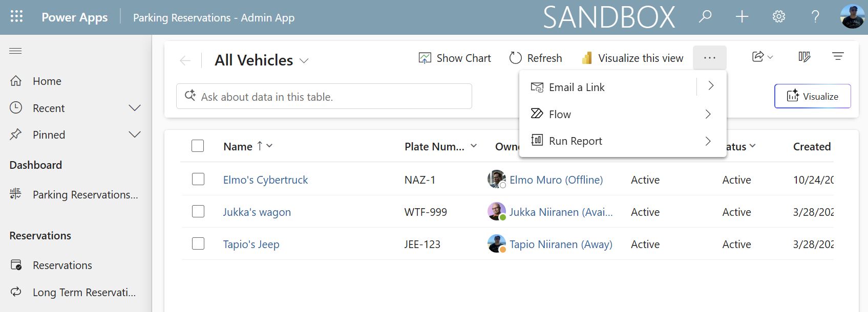868x312 pixels.
Task: Click the Copilot sparkle icon in the ask box
Action: pos(190,95)
